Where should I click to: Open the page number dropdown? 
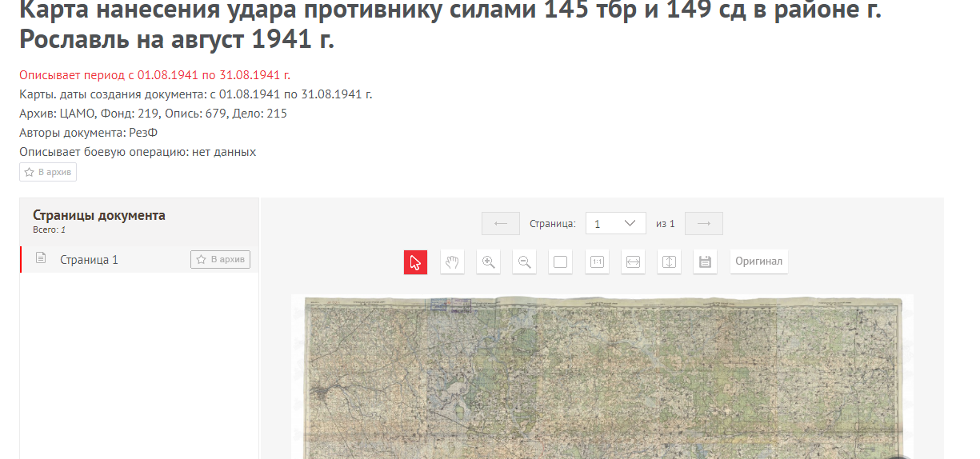[616, 224]
